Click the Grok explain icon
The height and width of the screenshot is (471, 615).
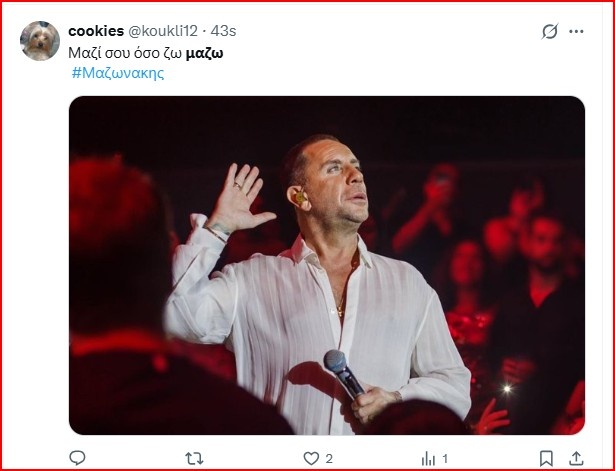[549, 32]
